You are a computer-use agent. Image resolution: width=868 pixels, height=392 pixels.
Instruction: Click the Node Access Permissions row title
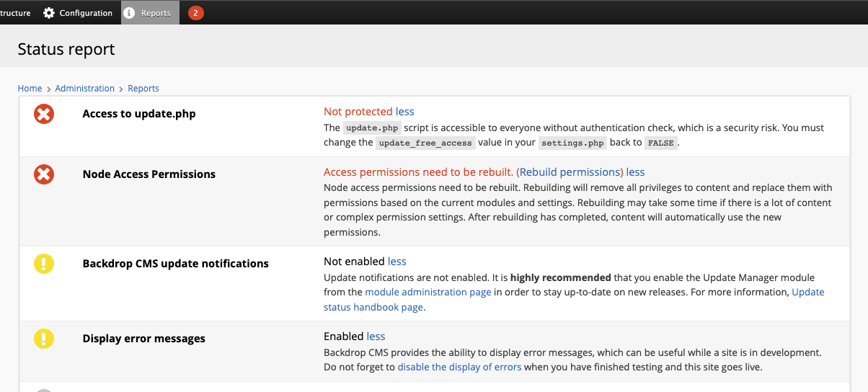(x=149, y=174)
